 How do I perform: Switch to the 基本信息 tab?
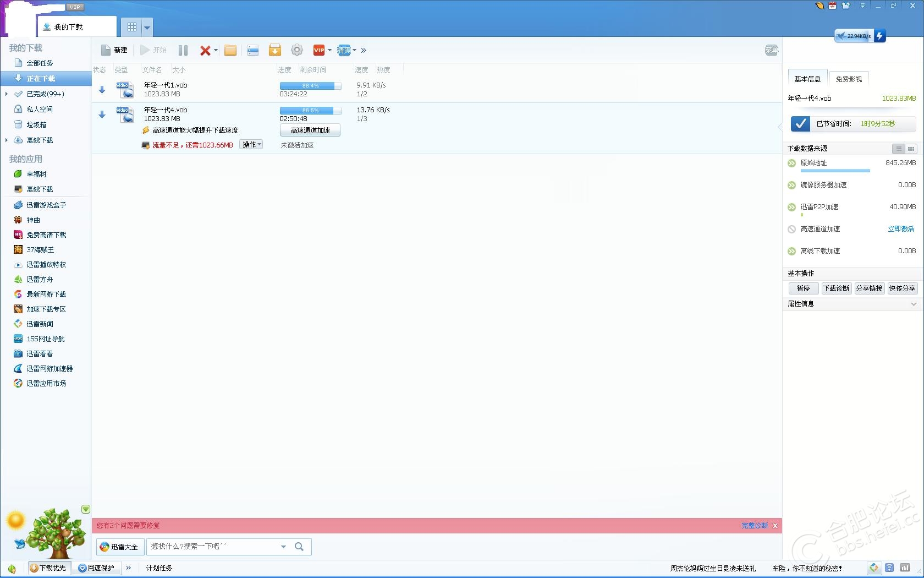pos(807,79)
